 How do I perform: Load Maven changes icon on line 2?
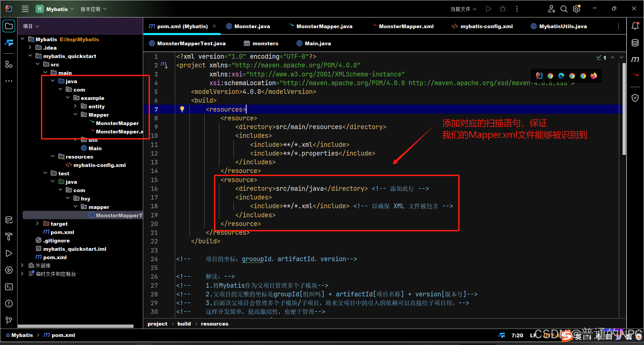coord(164,65)
